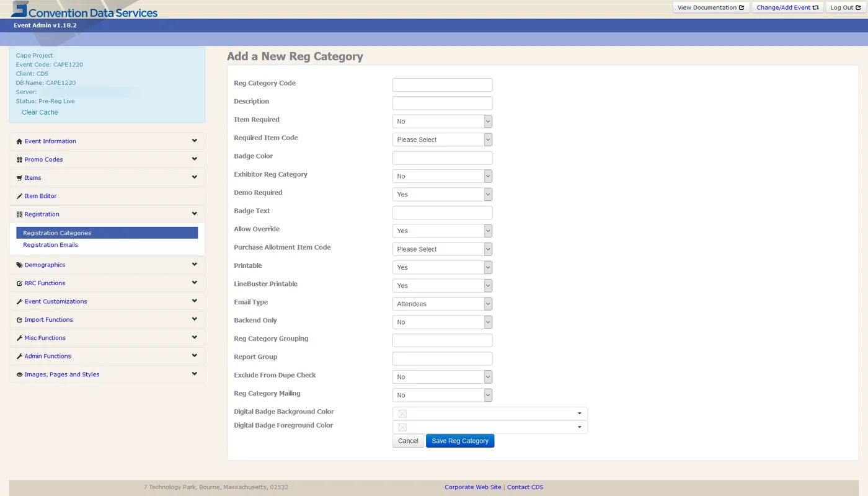Click the Save Reg Category button
This screenshot has height=496, width=868.
pos(460,441)
